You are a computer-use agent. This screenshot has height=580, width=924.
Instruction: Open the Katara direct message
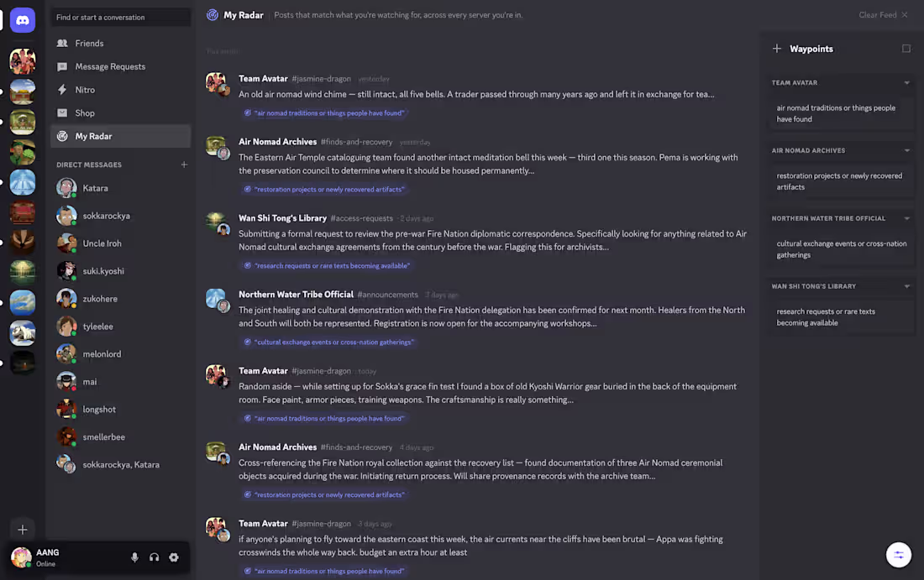120,188
